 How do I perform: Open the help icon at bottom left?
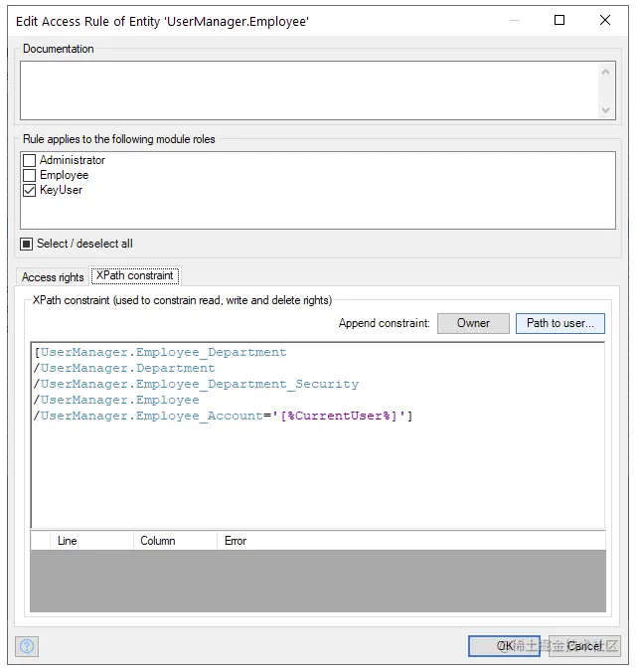click(x=27, y=646)
